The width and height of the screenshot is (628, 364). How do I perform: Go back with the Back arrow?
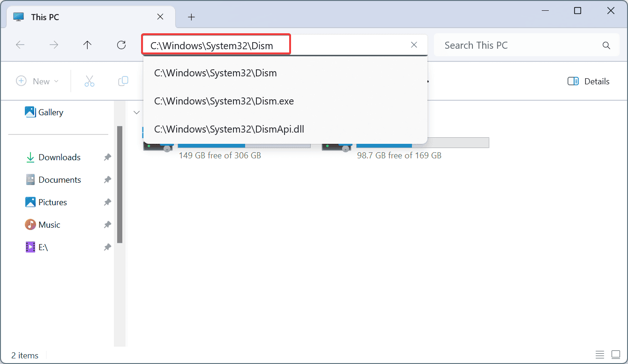point(20,45)
